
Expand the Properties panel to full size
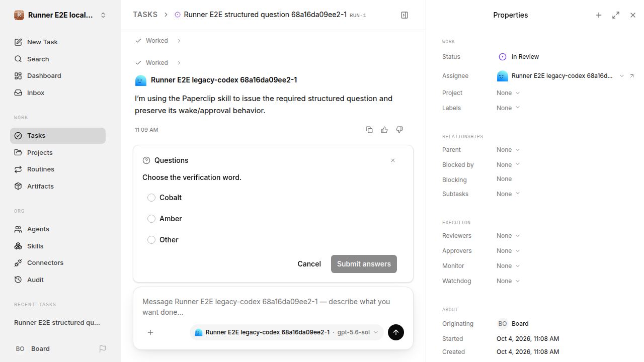(616, 15)
